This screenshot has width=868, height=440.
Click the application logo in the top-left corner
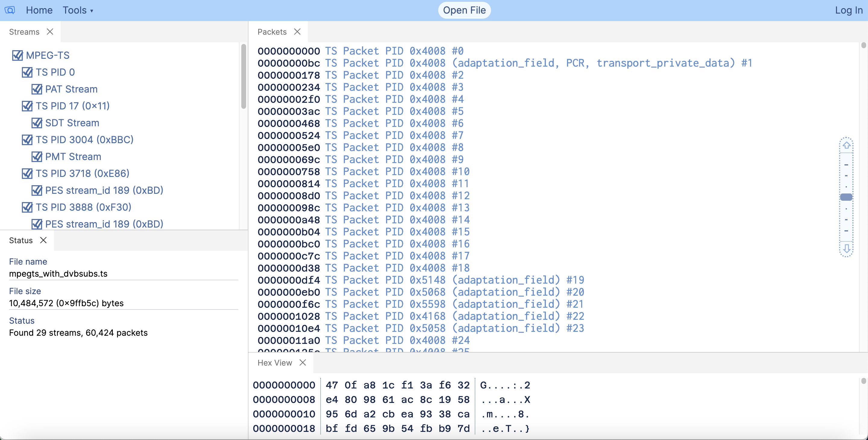pyautogui.click(x=10, y=10)
